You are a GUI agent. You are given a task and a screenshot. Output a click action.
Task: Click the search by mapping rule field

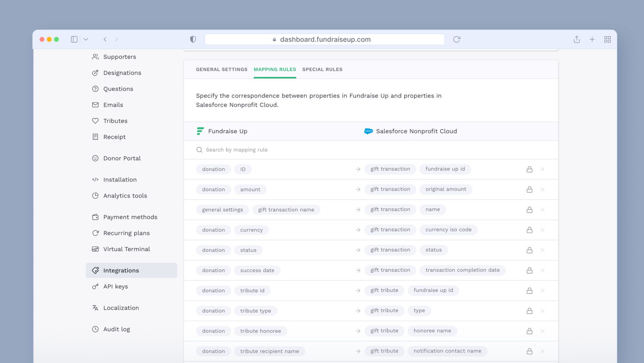coord(278,150)
